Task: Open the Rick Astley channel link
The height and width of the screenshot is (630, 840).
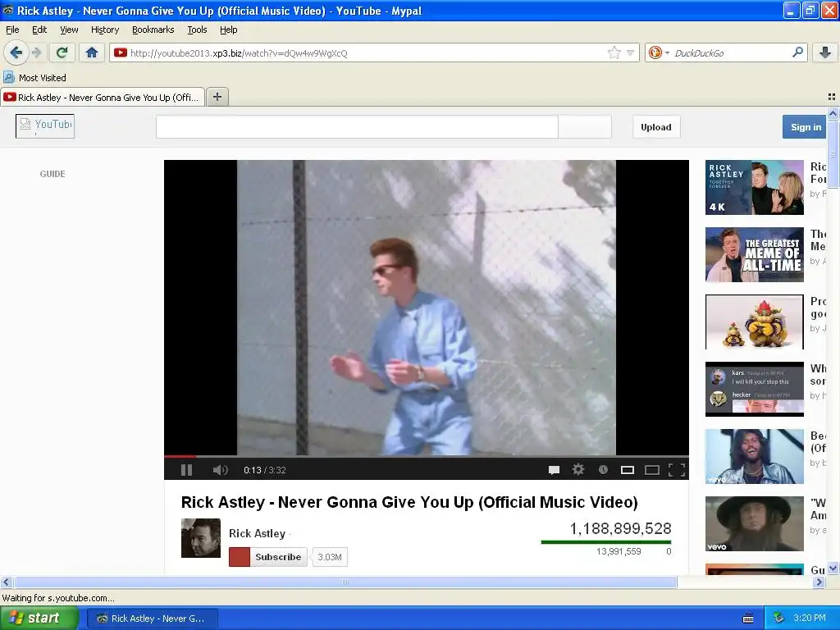Action: coord(257,533)
